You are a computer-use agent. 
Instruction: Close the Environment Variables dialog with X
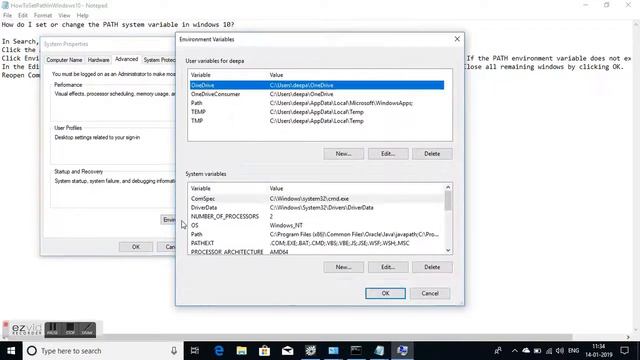457,39
